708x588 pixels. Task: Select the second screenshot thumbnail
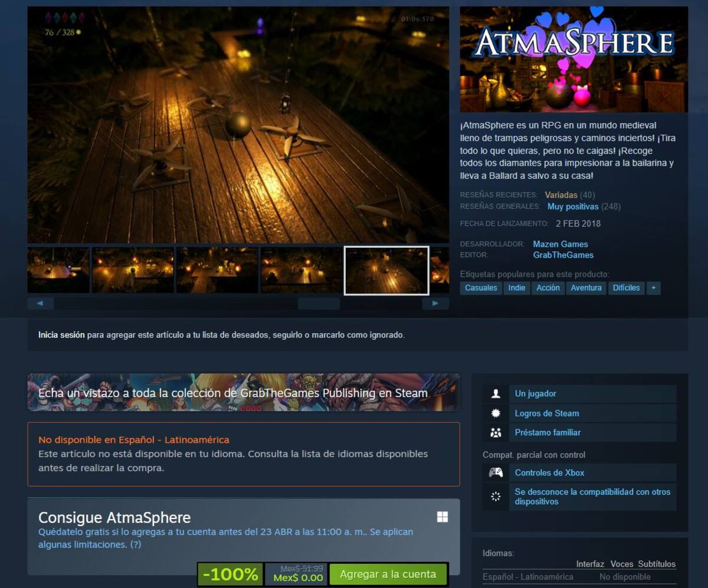click(x=133, y=270)
